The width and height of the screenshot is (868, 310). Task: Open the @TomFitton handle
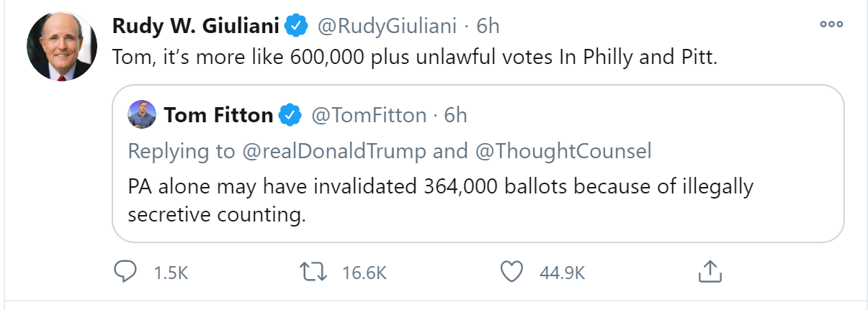click(369, 115)
